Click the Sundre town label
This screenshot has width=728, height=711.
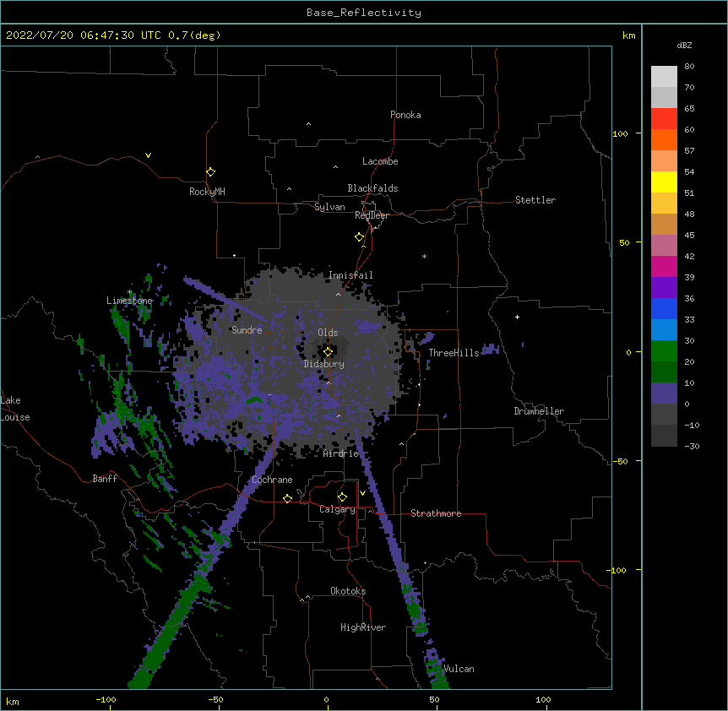pyautogui.click(x=247, y=330)
